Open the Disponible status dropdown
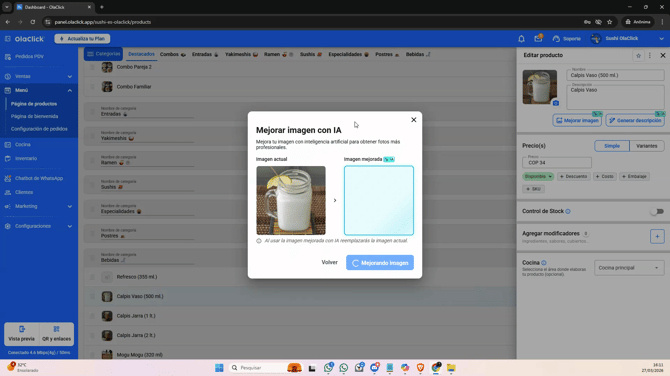The image size is (670, 376). pos(538,176)
